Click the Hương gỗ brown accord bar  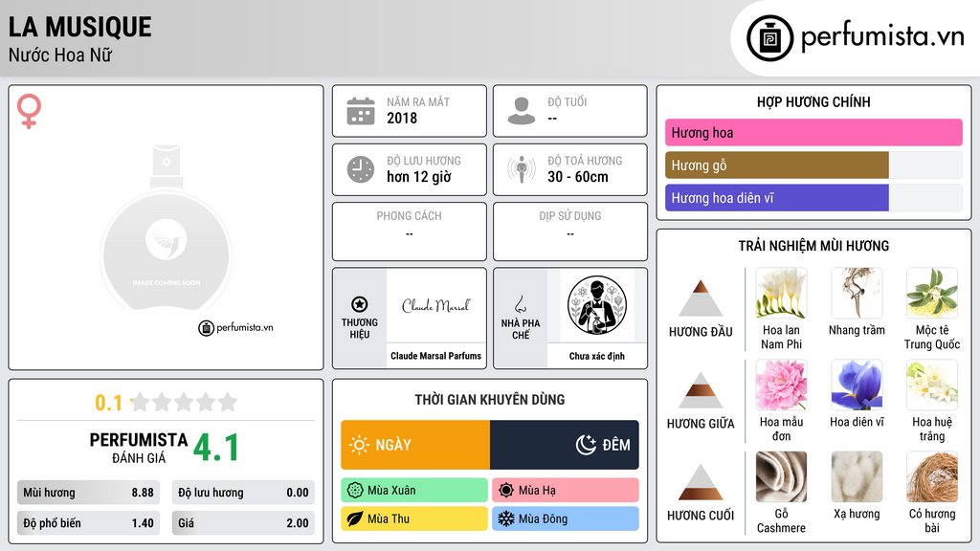[777, 165]
